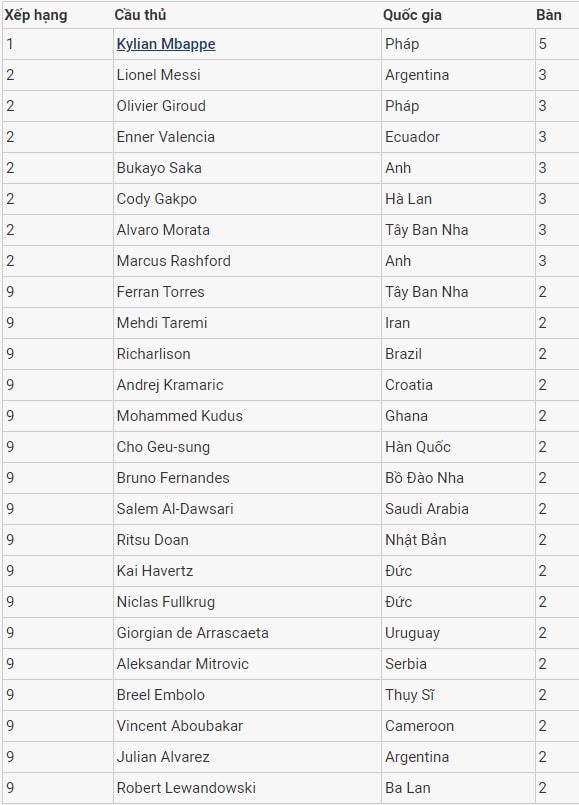Click the Hà Lan country cell
Screen dimensions: 579x805
[x=458, y=199]
